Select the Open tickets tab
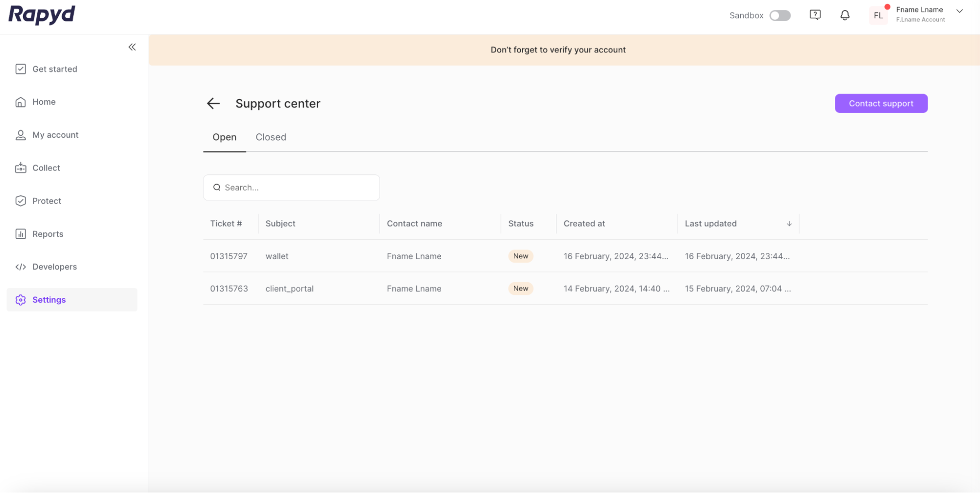980x493 pixels. 224,137
